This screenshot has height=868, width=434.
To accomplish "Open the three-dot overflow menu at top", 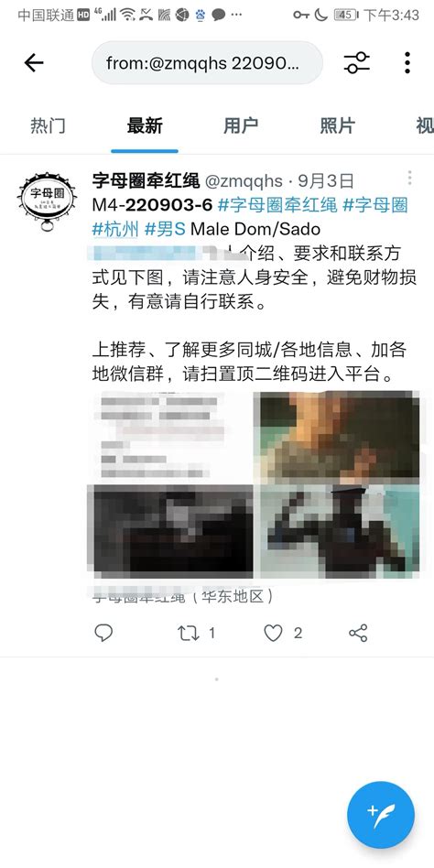I will [407, 62].
